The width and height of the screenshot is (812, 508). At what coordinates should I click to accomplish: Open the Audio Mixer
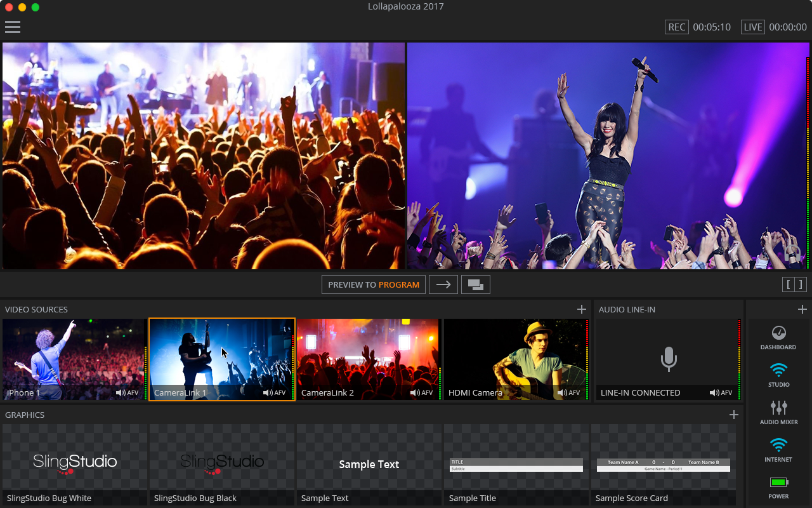(x=778, y=413)
